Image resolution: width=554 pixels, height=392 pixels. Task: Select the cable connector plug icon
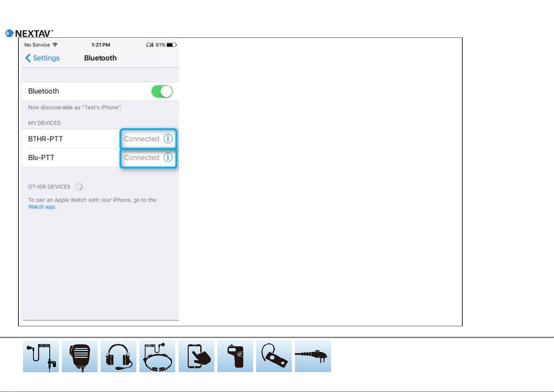coord(313,356)
